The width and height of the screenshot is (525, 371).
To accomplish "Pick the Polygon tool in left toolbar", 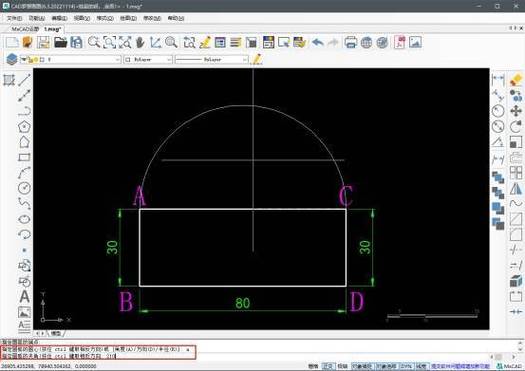I will pos(24,127).
